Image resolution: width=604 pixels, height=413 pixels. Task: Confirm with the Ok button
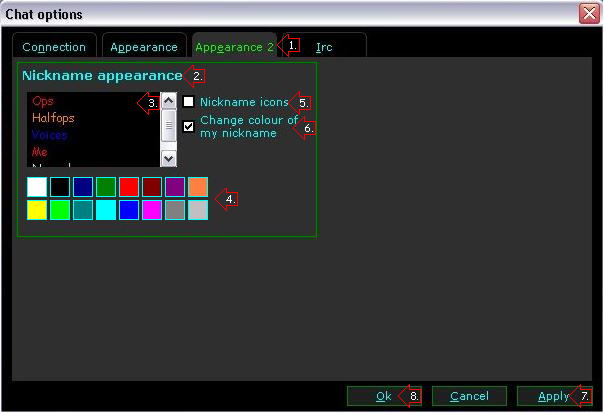(384, 396)
